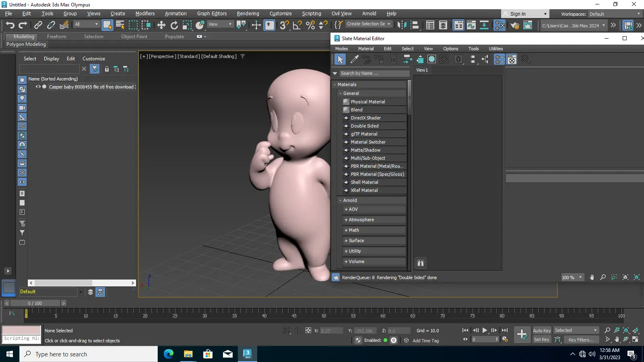Toggle Auto Key animation mode
644x362 pixels.
tap(541, 331)
